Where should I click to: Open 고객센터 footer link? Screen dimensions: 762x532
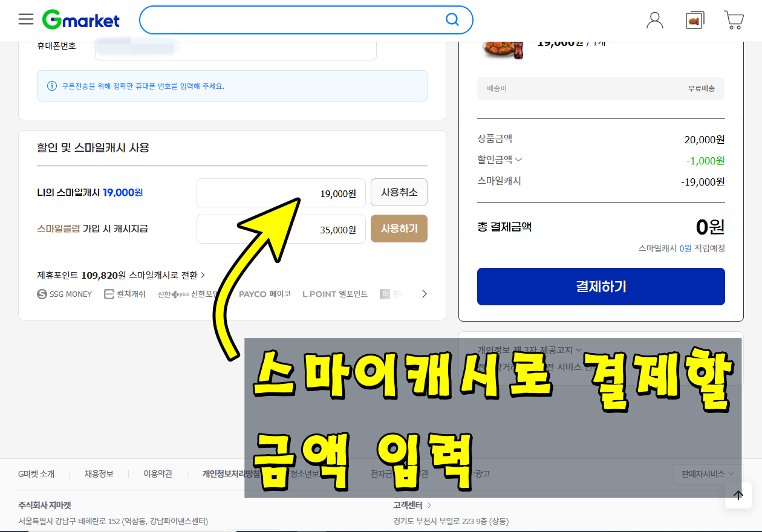point(412,505)
